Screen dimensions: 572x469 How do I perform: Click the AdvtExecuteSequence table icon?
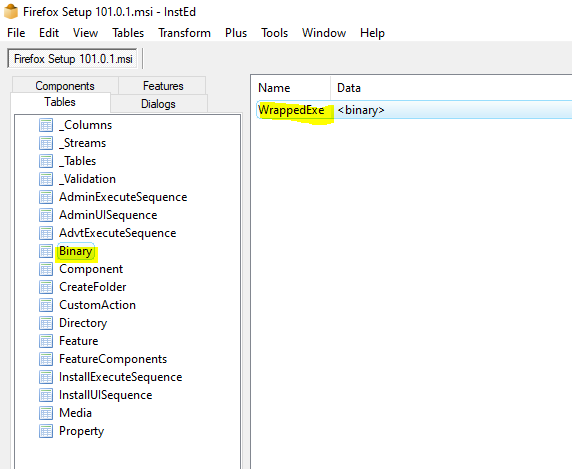[x=46, y=233]
